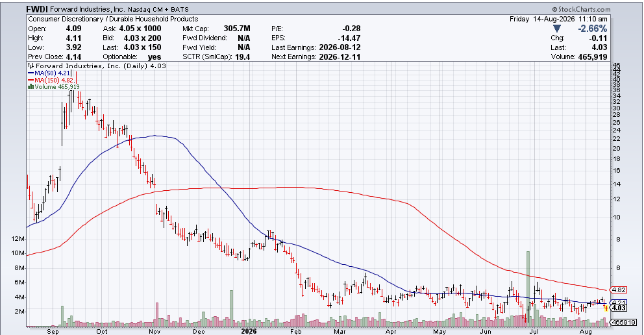
Task: Click the Forward Industries (Daily) 4.03 chart legend
Action: [97, 66]
